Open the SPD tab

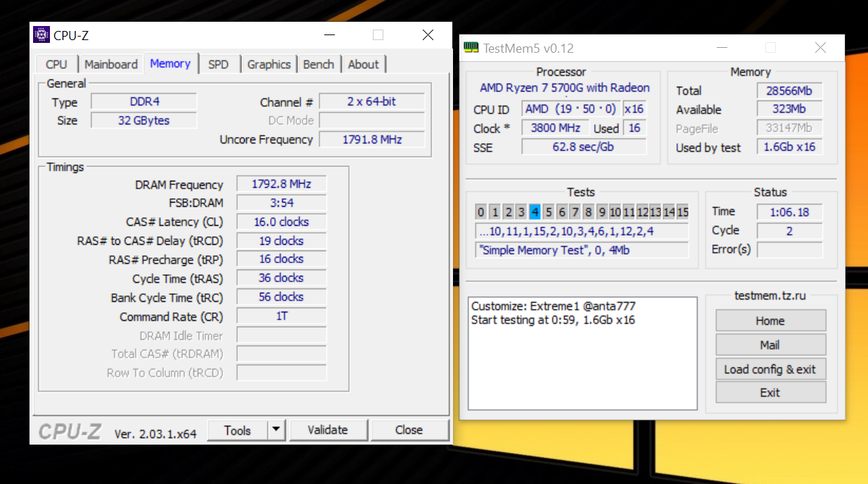[219, 64]
